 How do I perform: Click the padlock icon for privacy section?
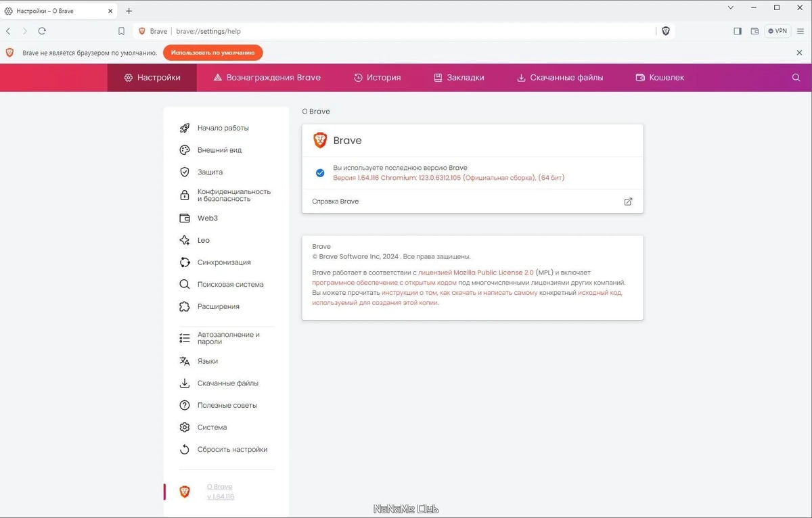point(184,195)
